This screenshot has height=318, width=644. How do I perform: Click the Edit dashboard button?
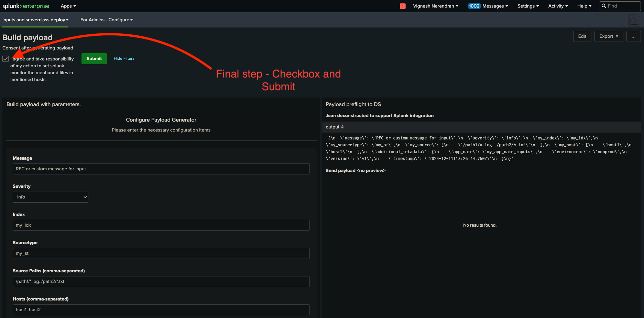[582, 36]
